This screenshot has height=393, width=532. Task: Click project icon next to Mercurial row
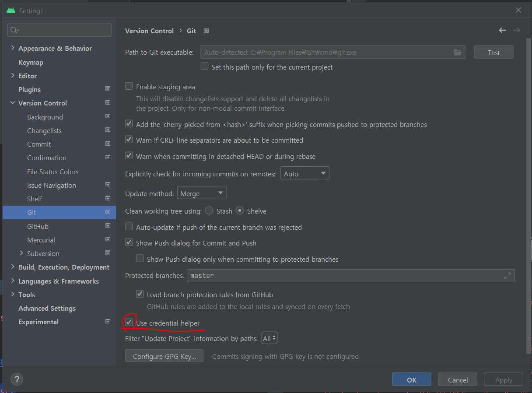click(x=108, y=239)
